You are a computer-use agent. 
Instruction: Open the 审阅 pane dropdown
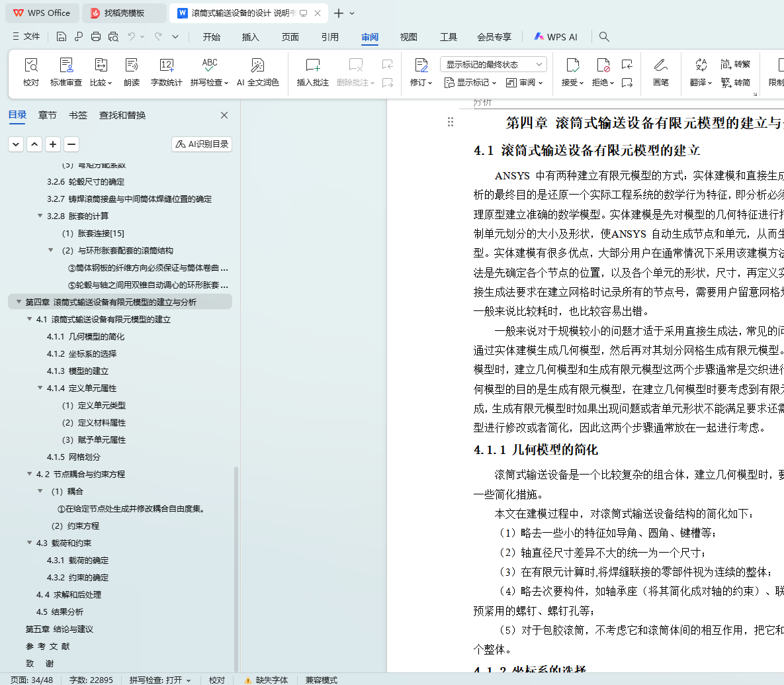[524, 83]
